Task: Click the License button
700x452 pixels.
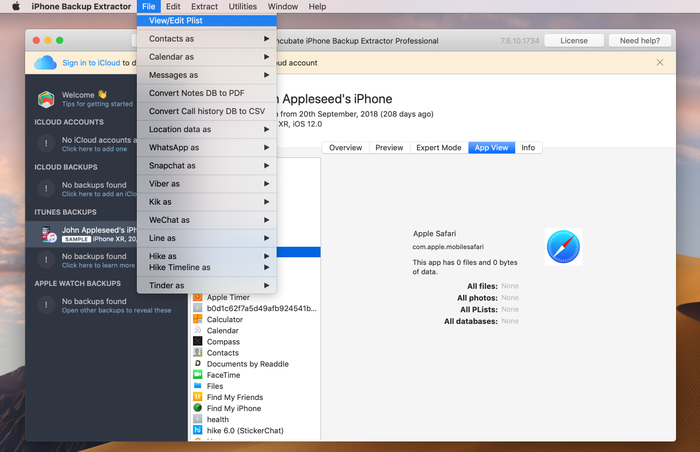Action: [574, 41]
